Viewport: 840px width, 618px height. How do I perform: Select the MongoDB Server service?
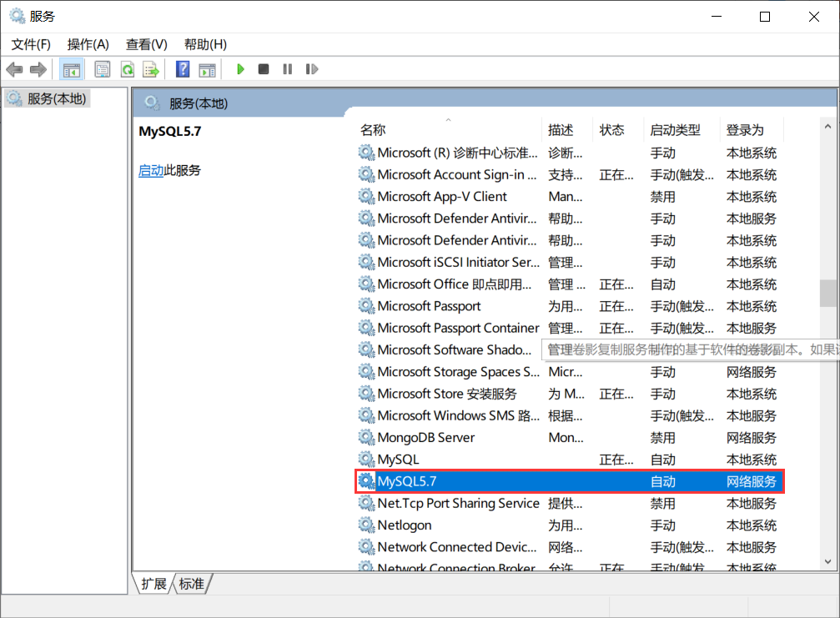tap(570, 438)
